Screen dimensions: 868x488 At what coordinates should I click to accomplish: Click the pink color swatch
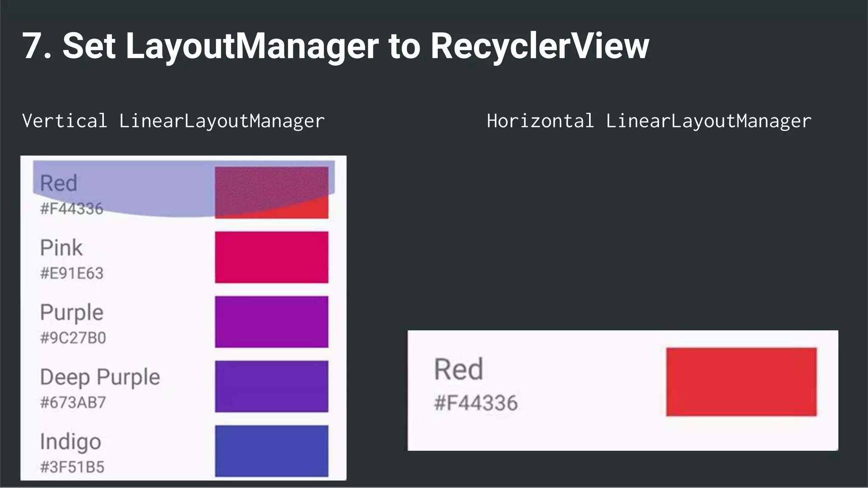[272, 257]
